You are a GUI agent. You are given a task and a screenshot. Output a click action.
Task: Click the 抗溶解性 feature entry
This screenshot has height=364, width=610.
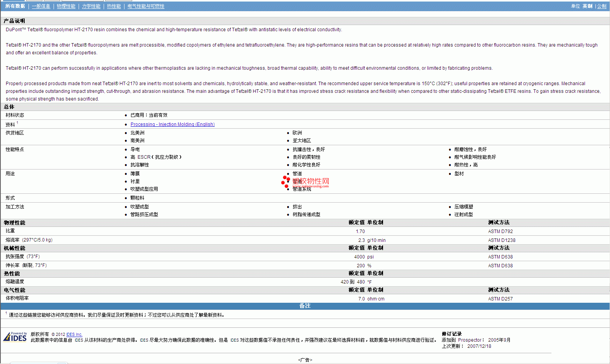[x=139, y=165]
